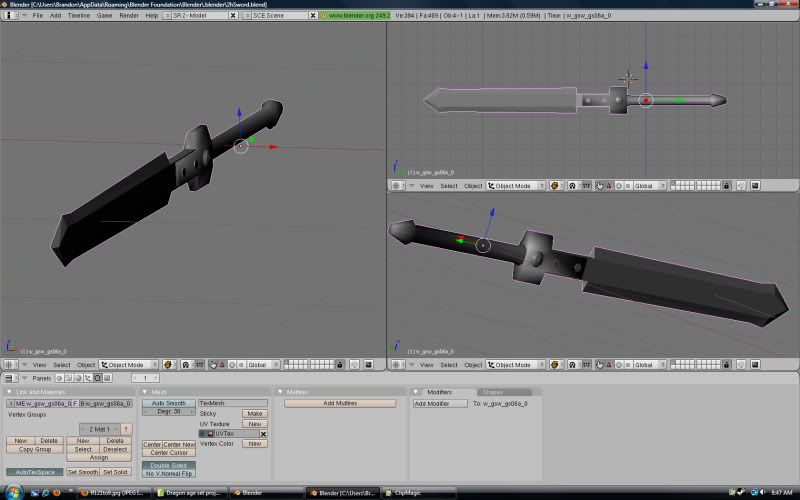Collapse the Mesh panel triangle

pos(144,392)
